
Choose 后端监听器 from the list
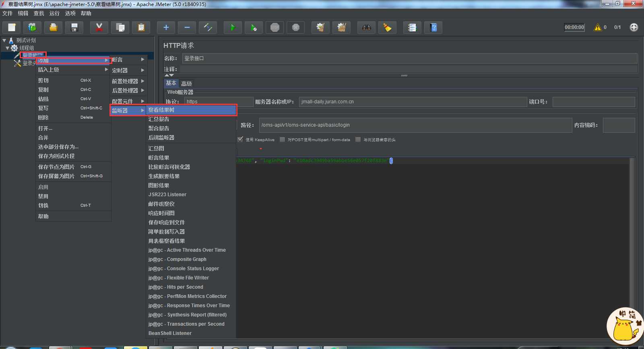pos(191,138)
